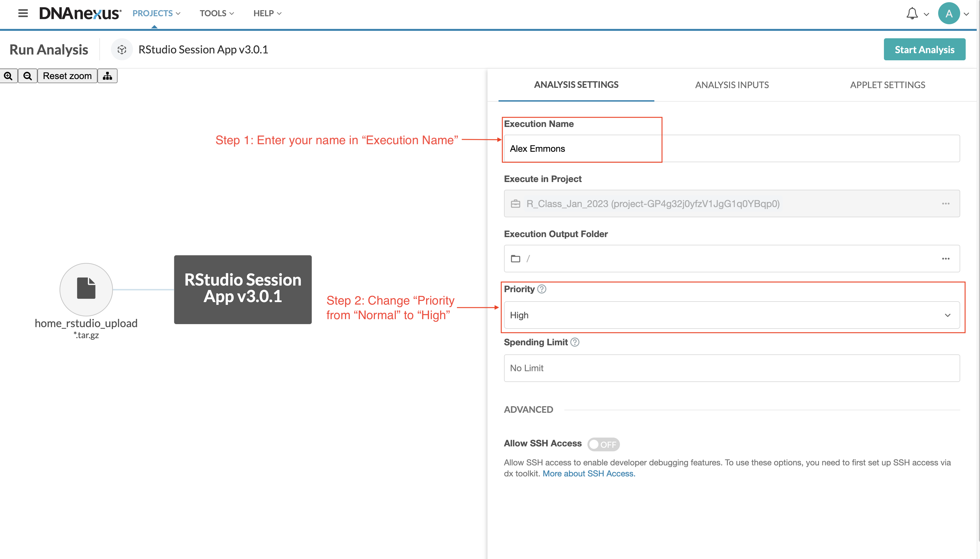The height and width of the screenshot is (559, 980).
Task: Open the hamburger navigation menu
Action: 23,13
